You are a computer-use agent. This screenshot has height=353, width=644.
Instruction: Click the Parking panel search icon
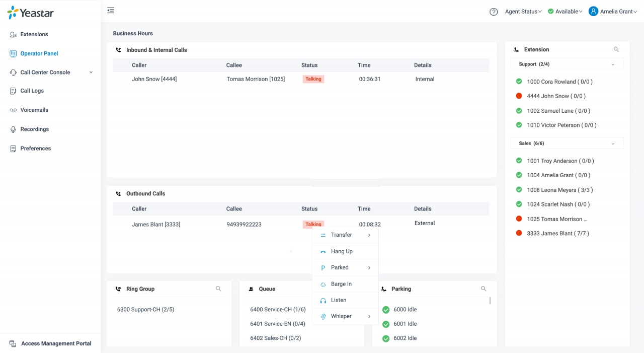point(484,289)
